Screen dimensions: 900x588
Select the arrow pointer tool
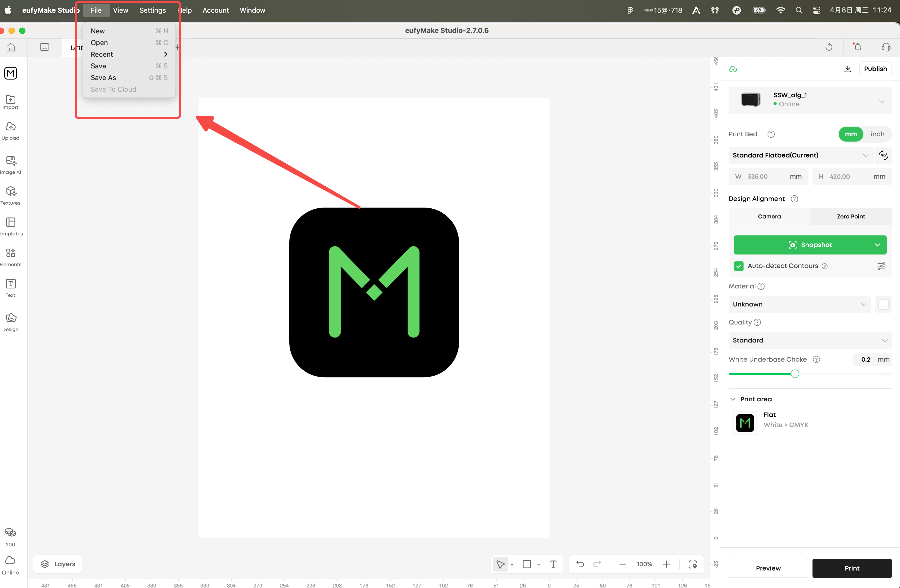click(500, 564)
